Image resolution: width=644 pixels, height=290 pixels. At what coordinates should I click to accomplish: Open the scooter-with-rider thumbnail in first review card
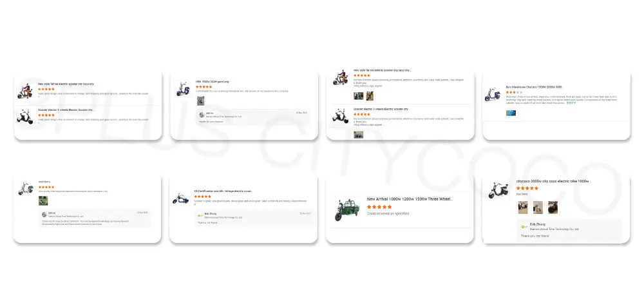[x=24, y=91]
